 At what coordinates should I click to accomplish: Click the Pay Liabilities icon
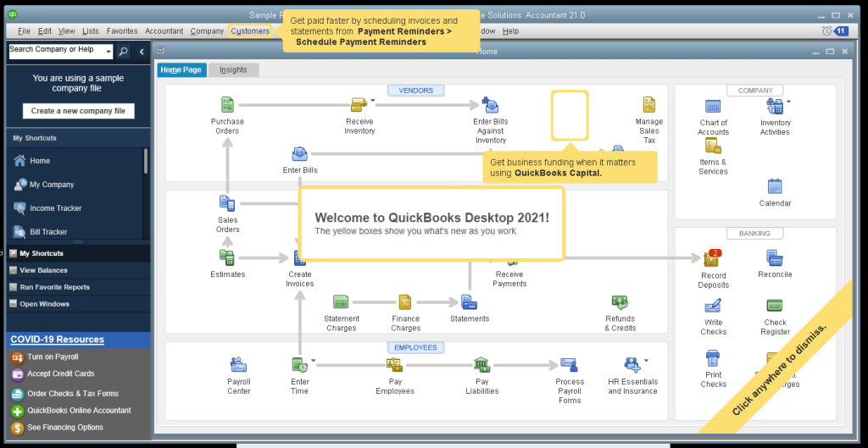click(x=481, y=364)
